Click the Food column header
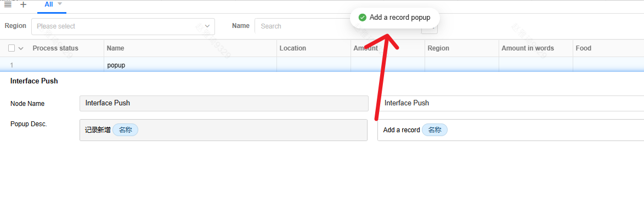644x208 pixels. tap(583, 48)
